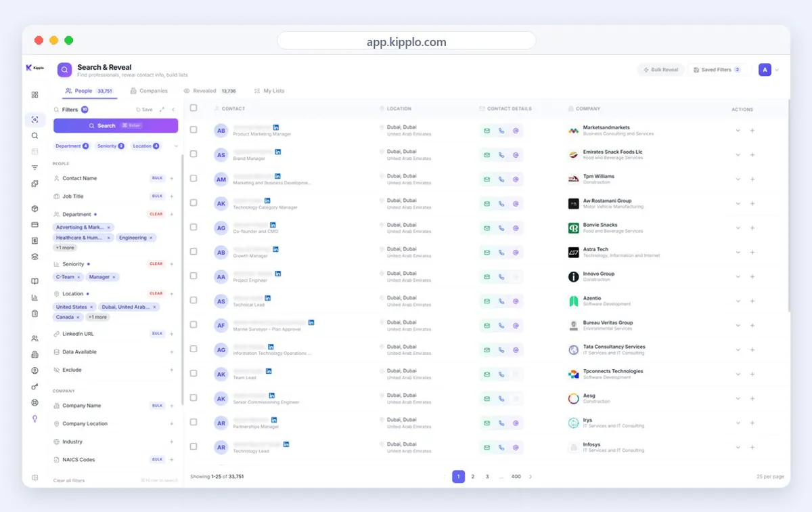The width and height of the screenshot is (812, 512).
Task: Open LinkedIn icon for the Brand Manager contact
Action: coord(277,152)
